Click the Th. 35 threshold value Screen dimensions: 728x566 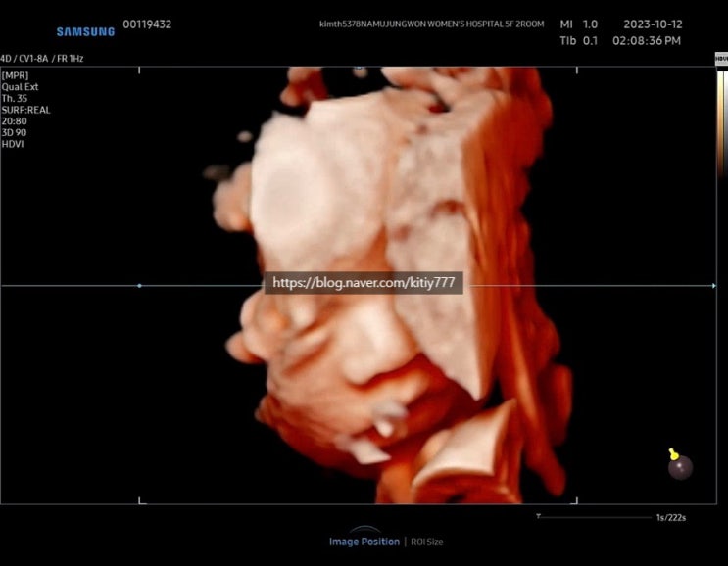click(x=15, y=98)
